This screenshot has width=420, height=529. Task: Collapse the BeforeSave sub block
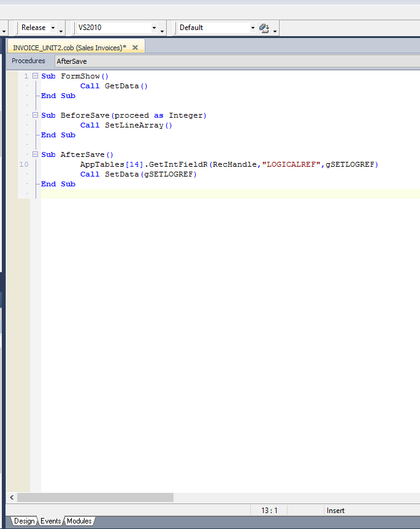coord(35,115)
